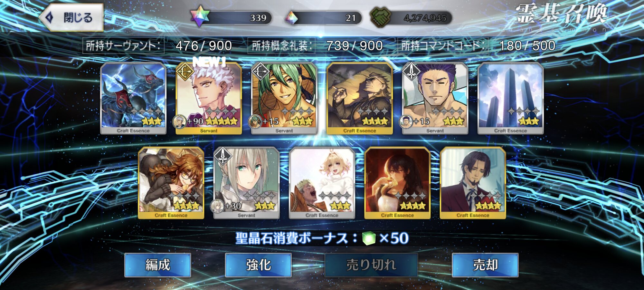
Task: Tap the 売却 sell button
Action: click(x=485, y=265)
